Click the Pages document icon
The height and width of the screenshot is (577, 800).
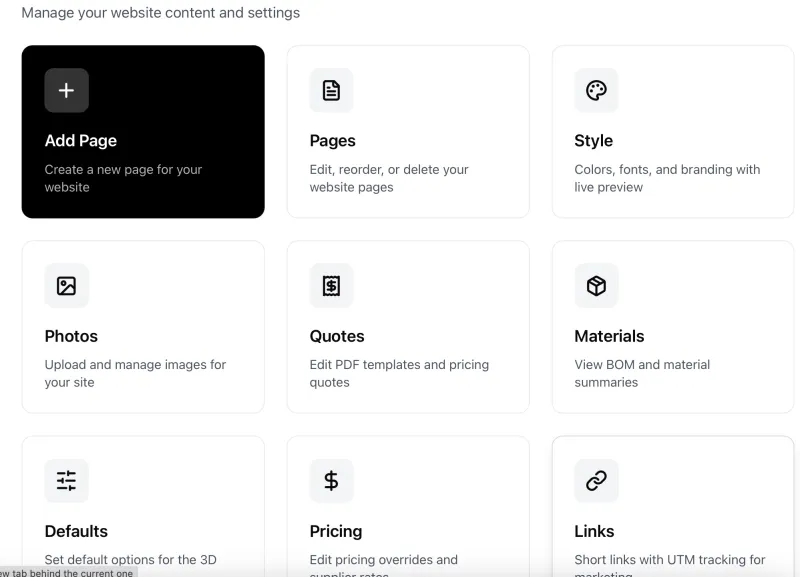coord(331,90)
